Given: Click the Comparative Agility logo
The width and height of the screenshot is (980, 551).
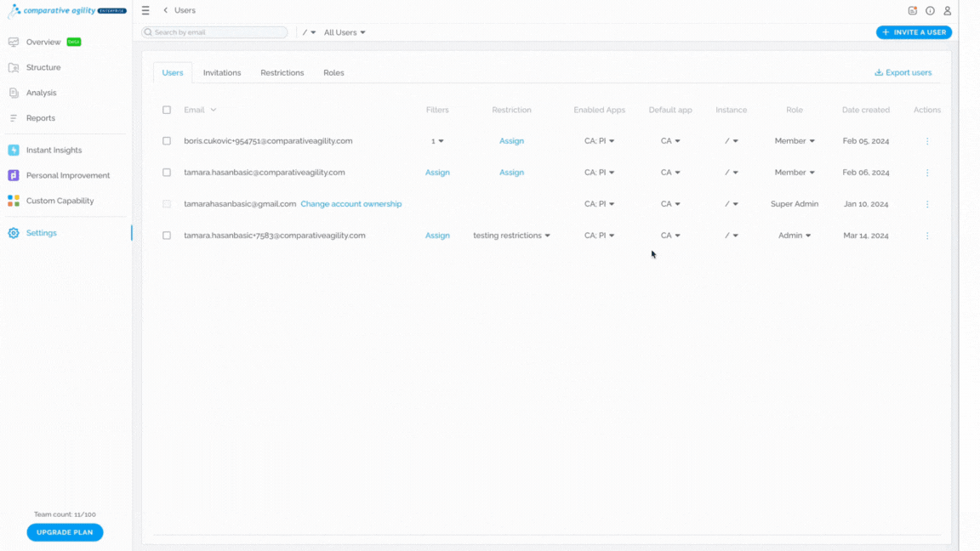Looking at the screenshot, I should tap(67, 10).
